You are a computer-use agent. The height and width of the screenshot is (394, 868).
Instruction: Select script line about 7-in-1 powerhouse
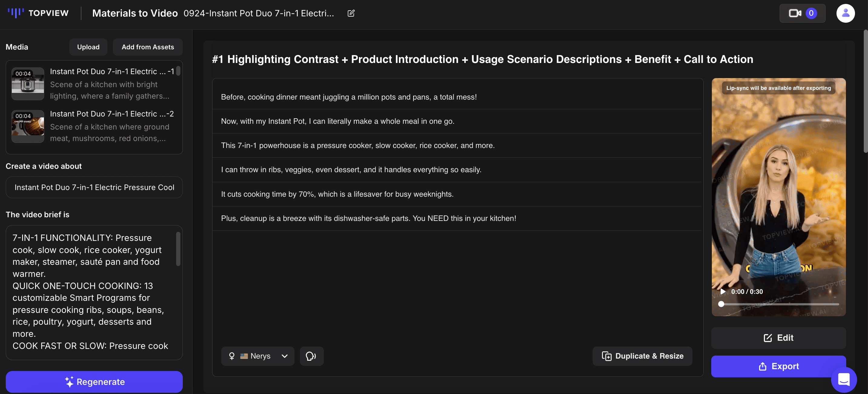(358, 145)
